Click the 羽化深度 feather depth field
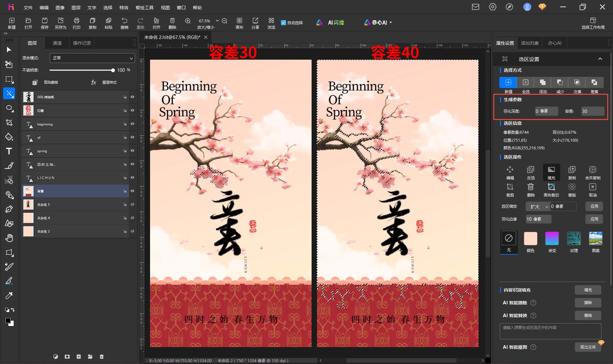613x364 pixels. (546, 111)
